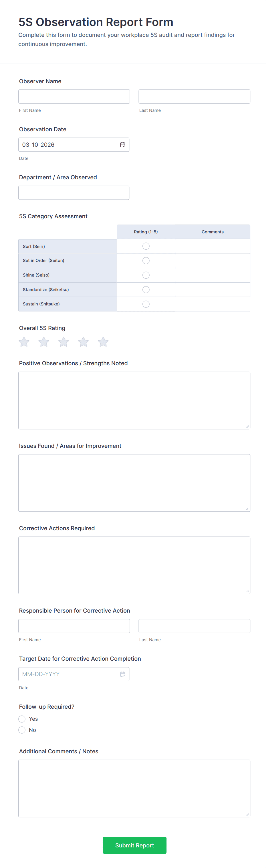Viewport: 266px width, 868px height.
Task: Select the third star in Overall 5S Rating
Action: tap(64, 342)
